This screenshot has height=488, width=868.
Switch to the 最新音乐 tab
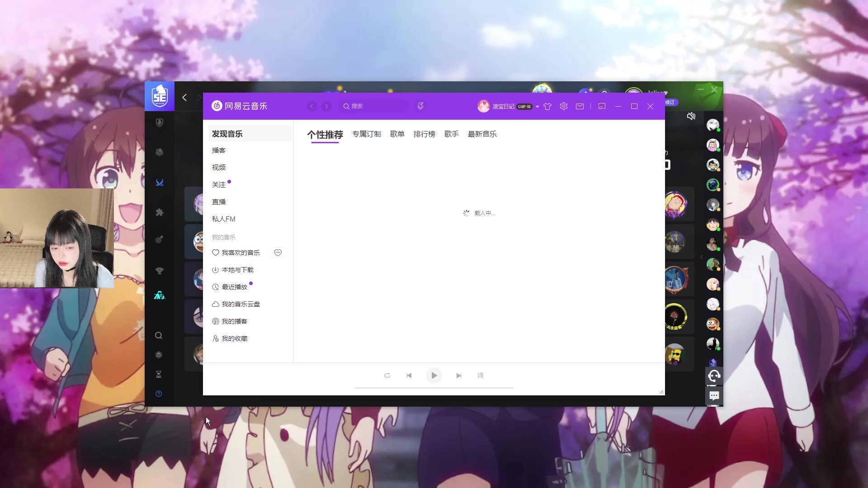click(482, 134)
